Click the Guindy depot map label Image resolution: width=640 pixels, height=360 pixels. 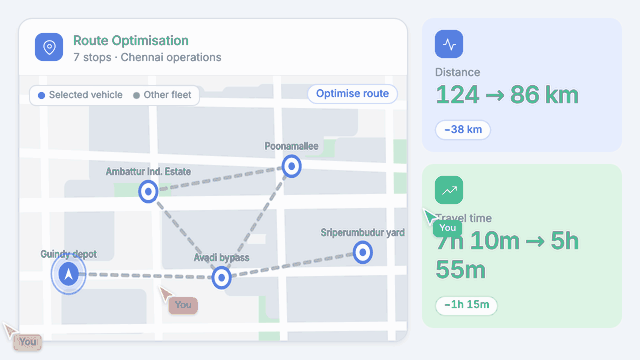tap(69, 254)
